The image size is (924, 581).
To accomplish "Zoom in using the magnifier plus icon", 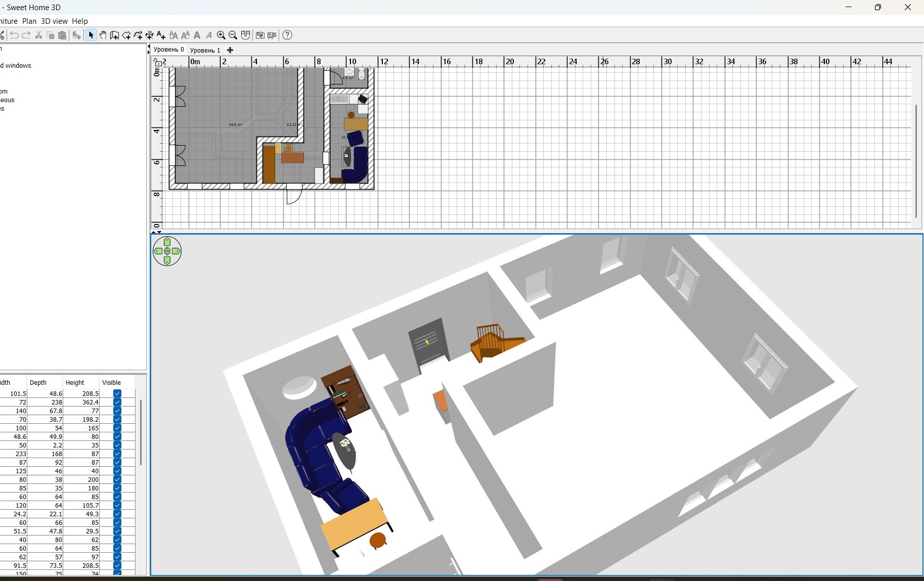I will click(x=221, y=35).
